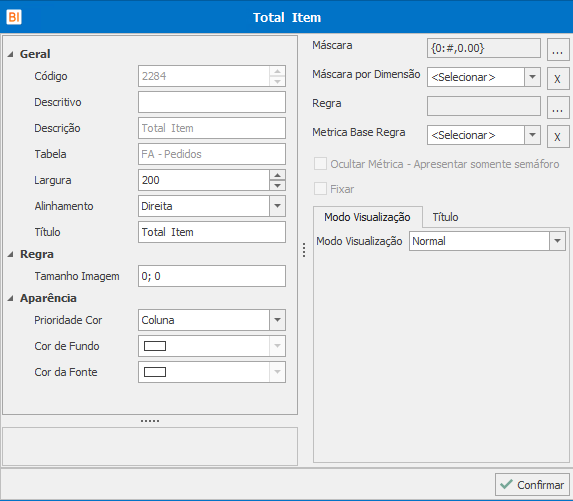Clear Metrica Base Regra with the X button
573x501 pixels.
(x=558, y=137)
